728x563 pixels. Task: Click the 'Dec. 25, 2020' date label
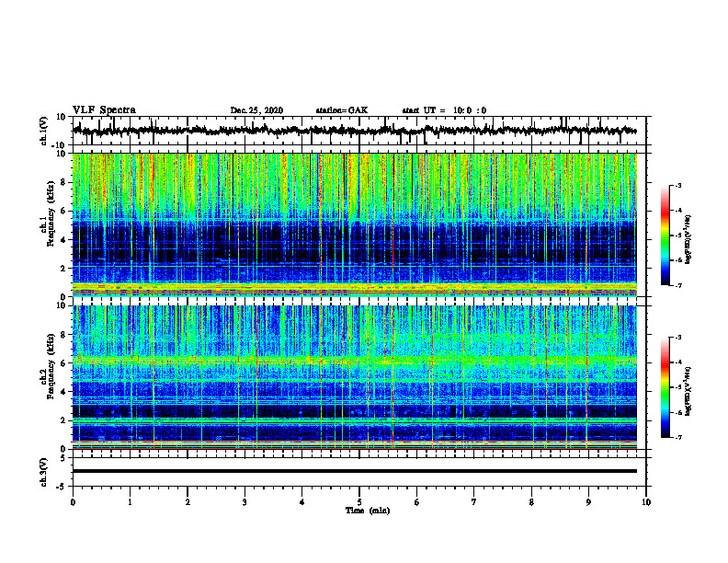[256, 110]
